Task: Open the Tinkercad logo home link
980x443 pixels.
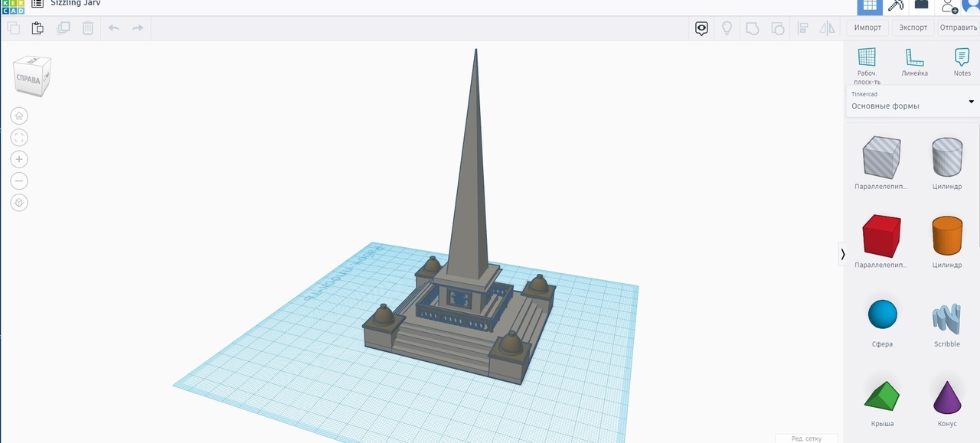Action: click(x=12, y=5)
